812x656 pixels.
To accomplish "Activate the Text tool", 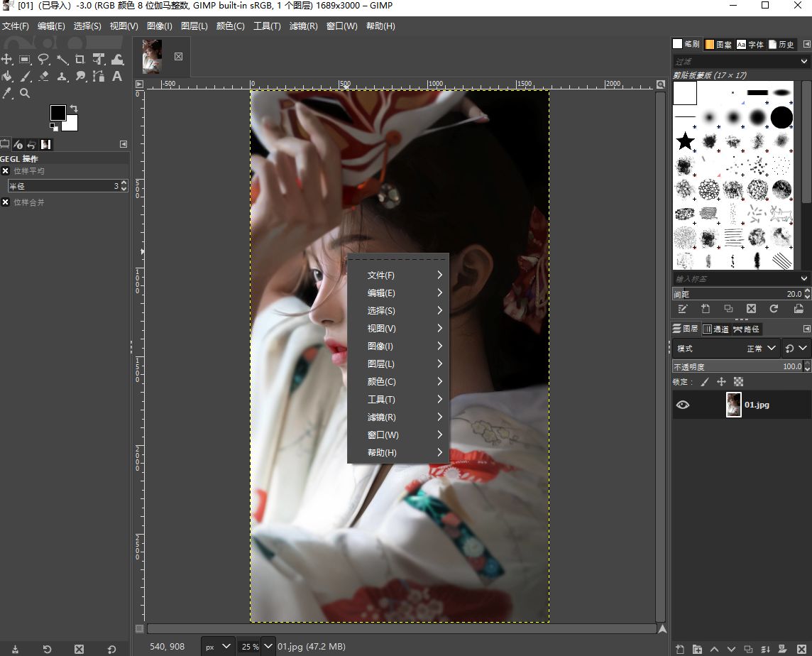I will point(117,77).
